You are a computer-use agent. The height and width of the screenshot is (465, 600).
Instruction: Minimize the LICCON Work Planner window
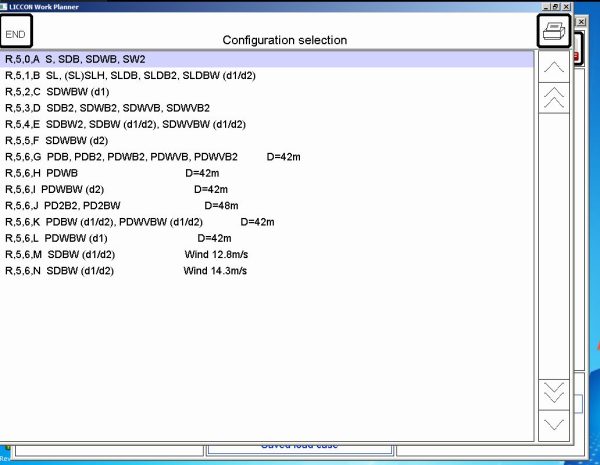(x=547, y=7)
